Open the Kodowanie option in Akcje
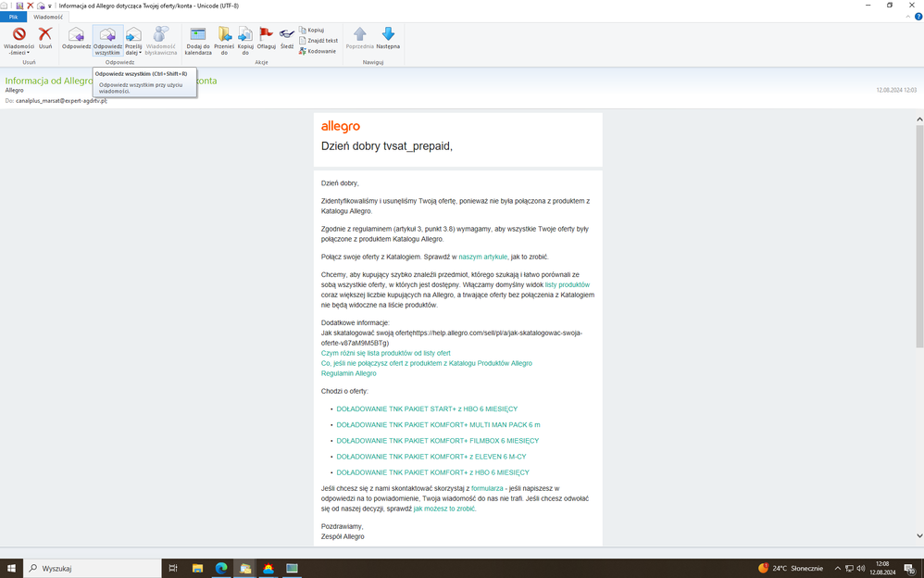924x578 pixels. click(321, 51)
